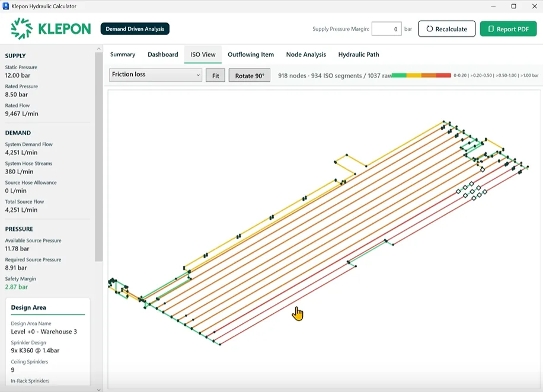Click the Static Pressure value 12.00 bar
The image size is (543, 392).
tap(18, 75)
